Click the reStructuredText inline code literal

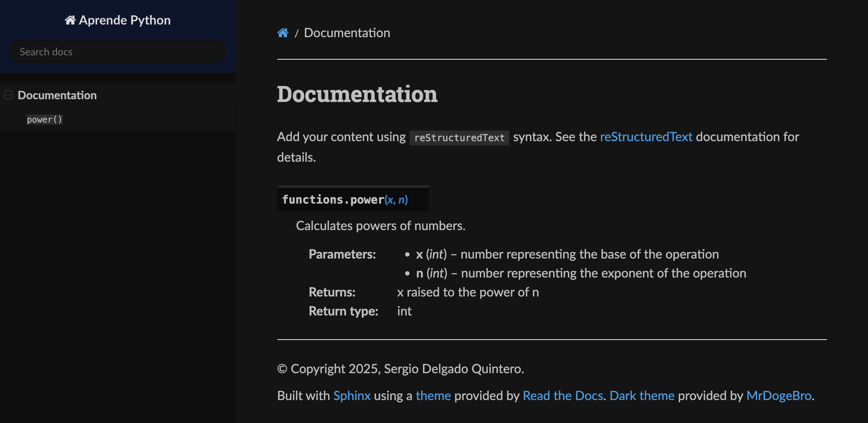[x=459, y=138]
